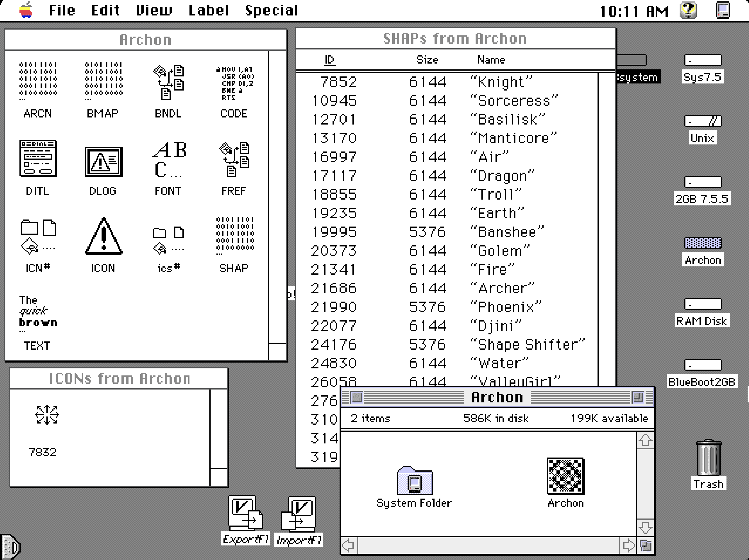Open the Application menu icon

(x=723, y=10)
